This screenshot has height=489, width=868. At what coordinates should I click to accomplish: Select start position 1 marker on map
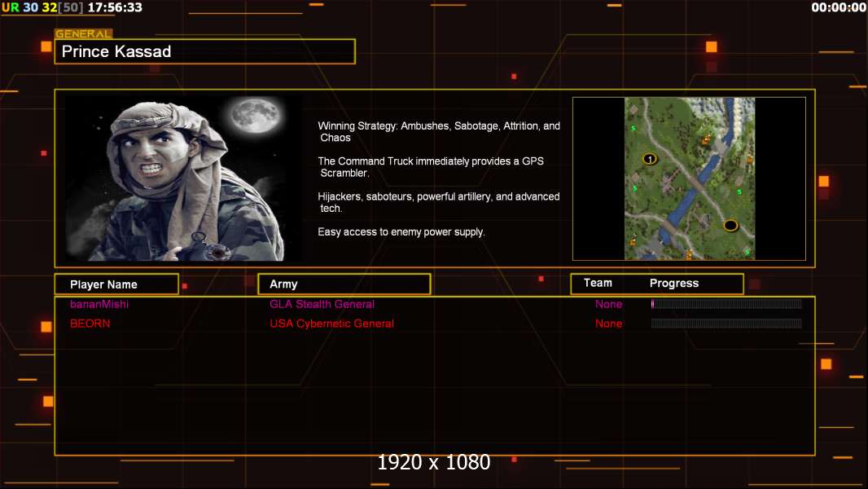click(x=649, y=159)
